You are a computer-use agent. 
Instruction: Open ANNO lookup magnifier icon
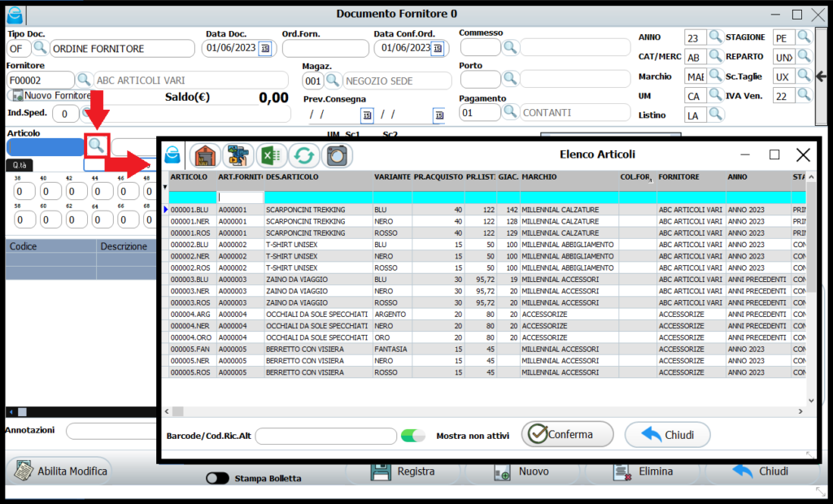tap(716, 37)
